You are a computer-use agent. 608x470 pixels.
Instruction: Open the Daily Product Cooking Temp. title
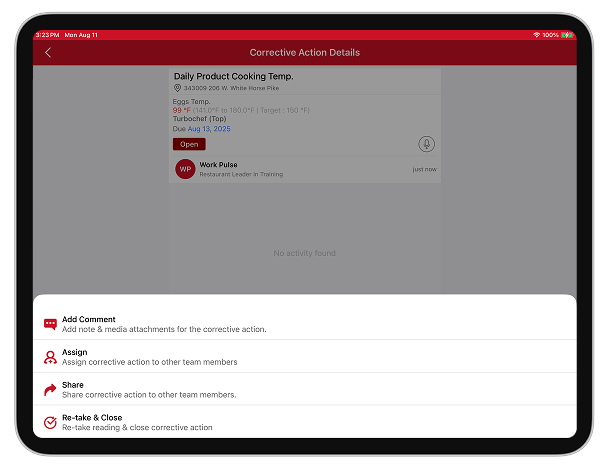pyautogui.click(x=233, y=76)
